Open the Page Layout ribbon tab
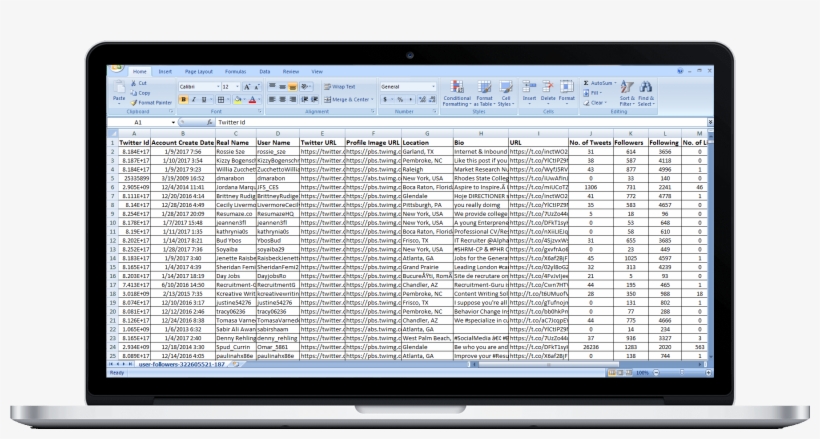 pyautogui.click(x=199, y=72)
